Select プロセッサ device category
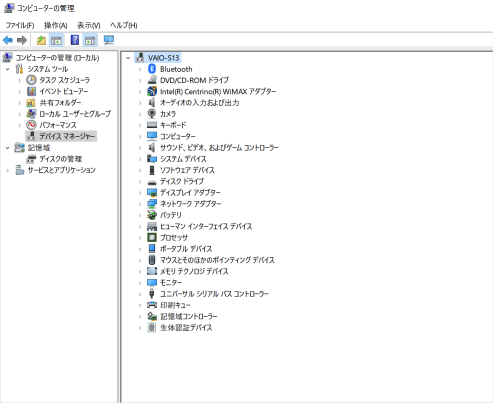This screenshot has width=493, height=403. click(x=174, y=238)
